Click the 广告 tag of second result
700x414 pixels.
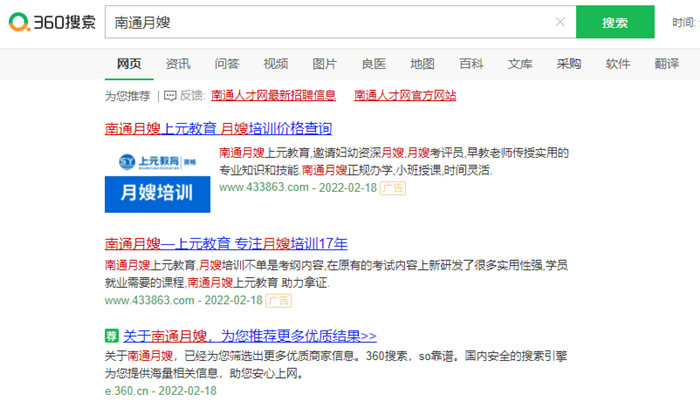click(279, 301)
